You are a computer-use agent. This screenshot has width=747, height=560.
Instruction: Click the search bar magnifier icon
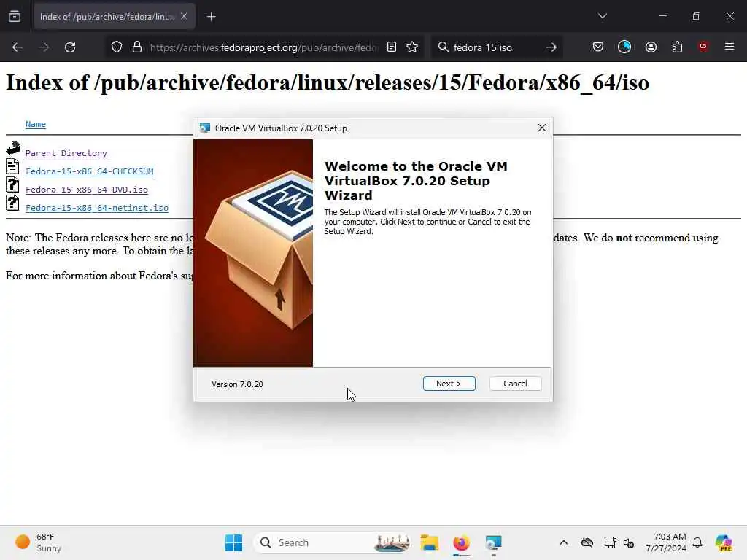[443, 47]
